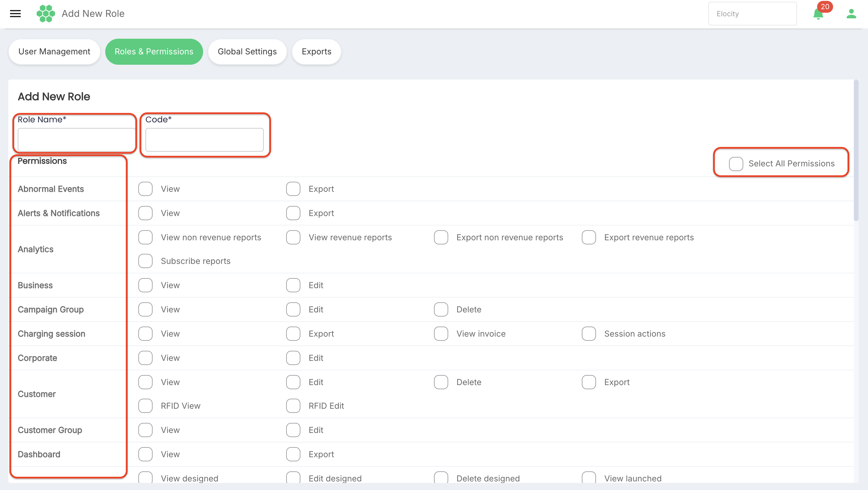Image resolution: width=868 pixels, height=490 pixels.
Task: Enable Delete for Campaign Group
Action: point(441,309)
